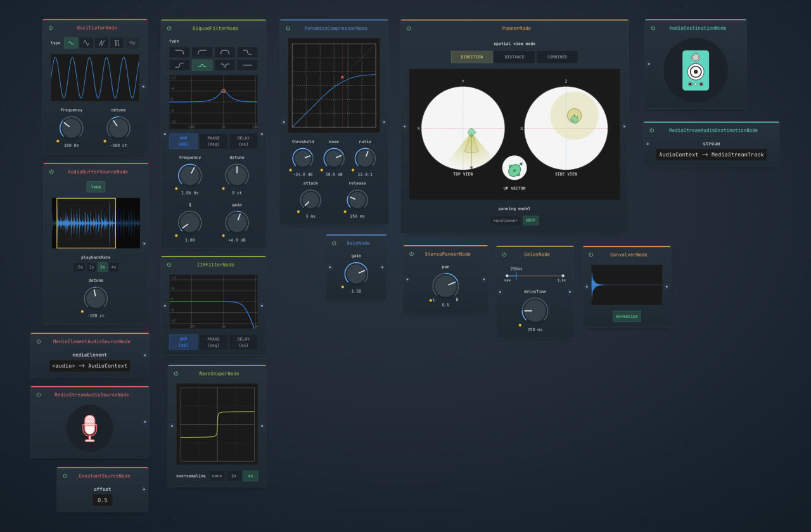Select the lowpass biquad filter type icon
The height and width of the screenshot is (532, 811).
coord(179,52)
